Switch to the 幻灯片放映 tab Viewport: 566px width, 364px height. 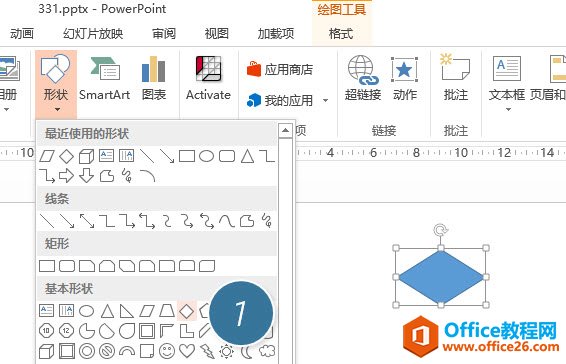click(x=93, y=34)
